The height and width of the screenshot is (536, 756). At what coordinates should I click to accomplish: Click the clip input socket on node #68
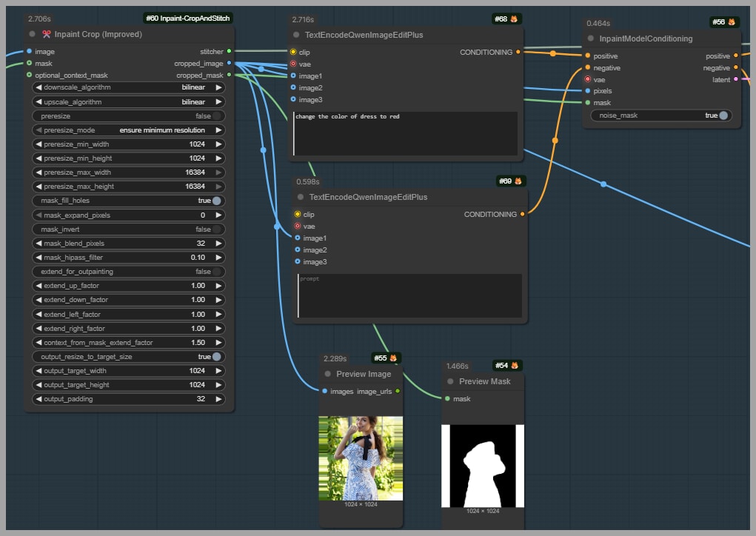pos(293,53)
